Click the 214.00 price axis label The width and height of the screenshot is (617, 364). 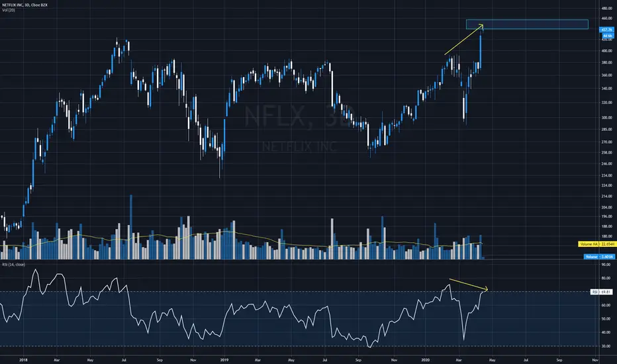click(x=606, y=196)
